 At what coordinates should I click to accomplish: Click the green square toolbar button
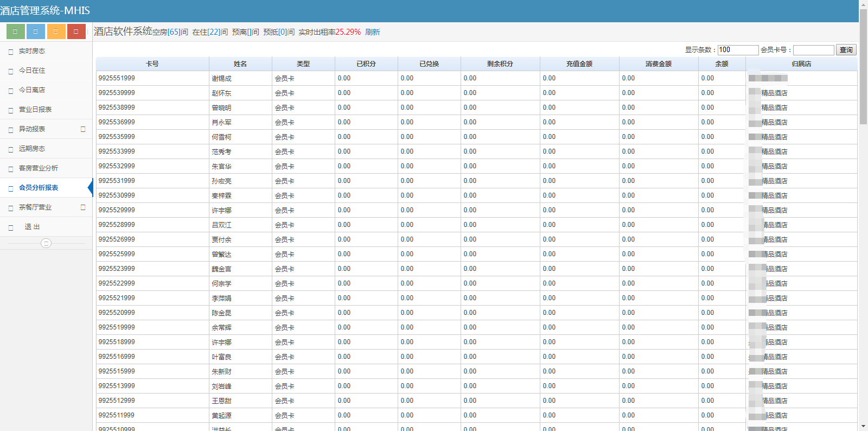pyautogui.click(x=16, y=31)
